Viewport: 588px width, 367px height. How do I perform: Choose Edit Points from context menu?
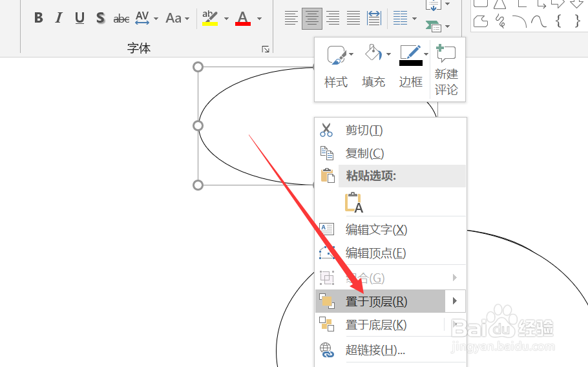coord(391,253)
